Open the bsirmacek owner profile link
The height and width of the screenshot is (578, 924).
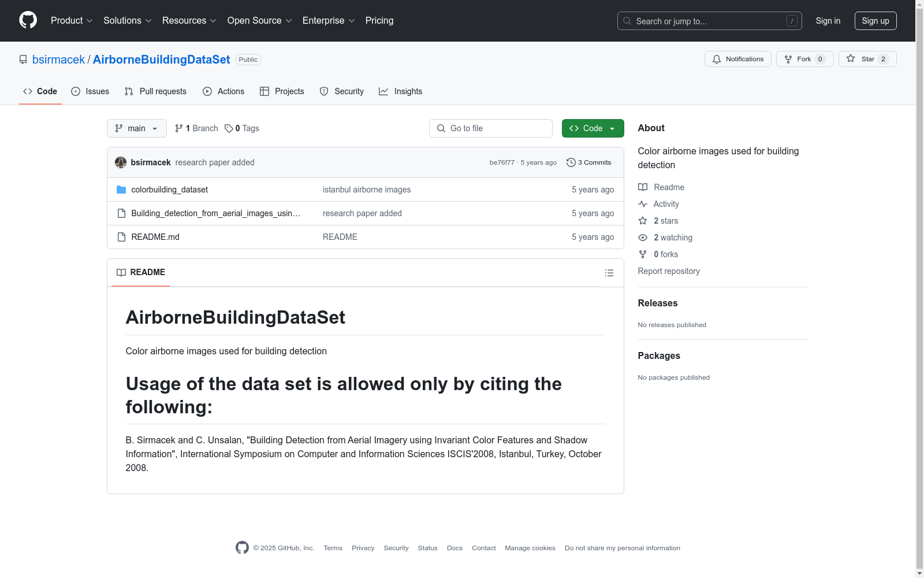coord(58,60)
